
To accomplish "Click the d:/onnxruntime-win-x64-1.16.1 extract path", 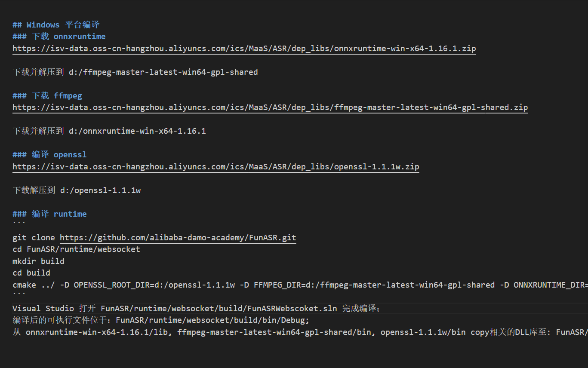I will click(x=137, y=131).
